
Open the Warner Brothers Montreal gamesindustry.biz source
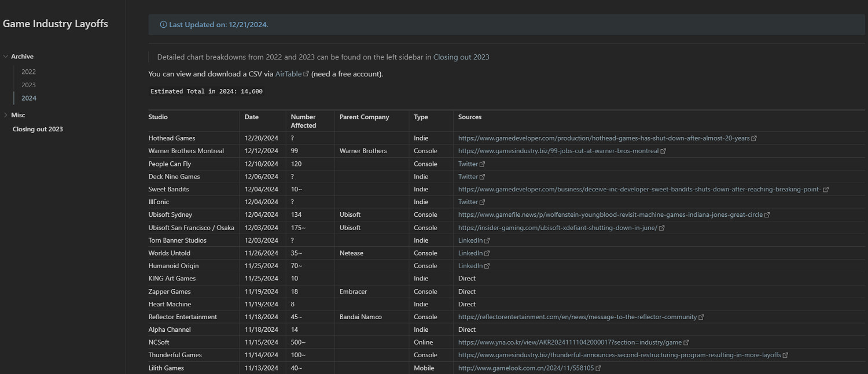click(x=558, y=151)
